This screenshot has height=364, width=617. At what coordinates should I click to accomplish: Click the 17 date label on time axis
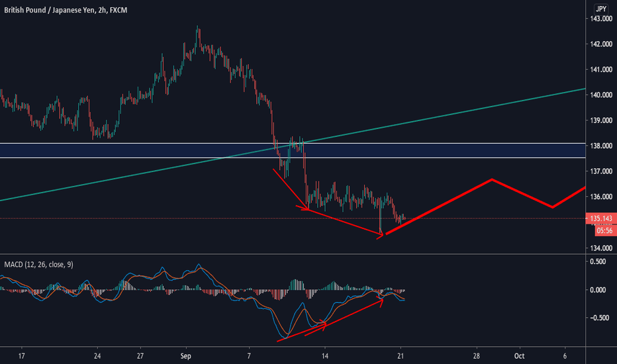(x=22, y=356)
